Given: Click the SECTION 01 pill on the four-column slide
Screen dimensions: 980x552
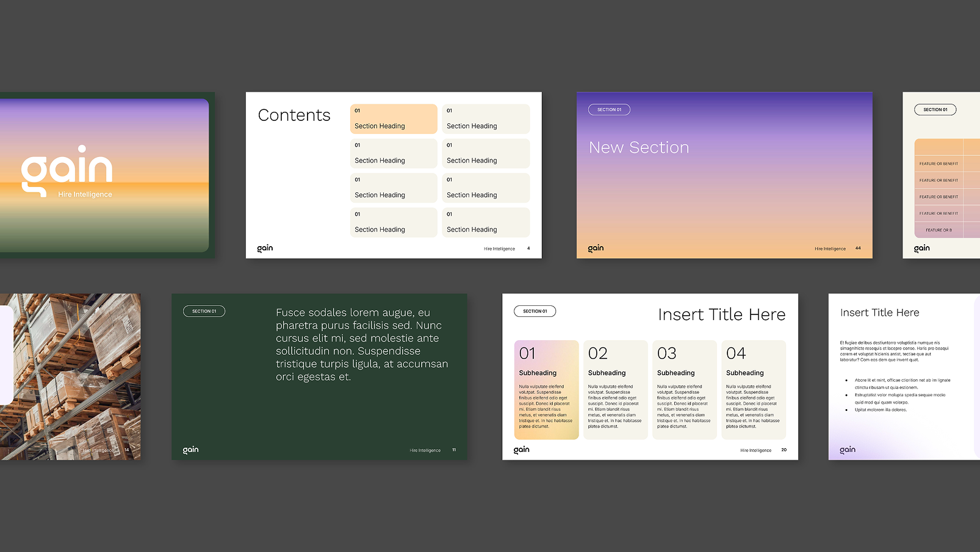Looking at the screenshot, I should (x=535, y=311).
